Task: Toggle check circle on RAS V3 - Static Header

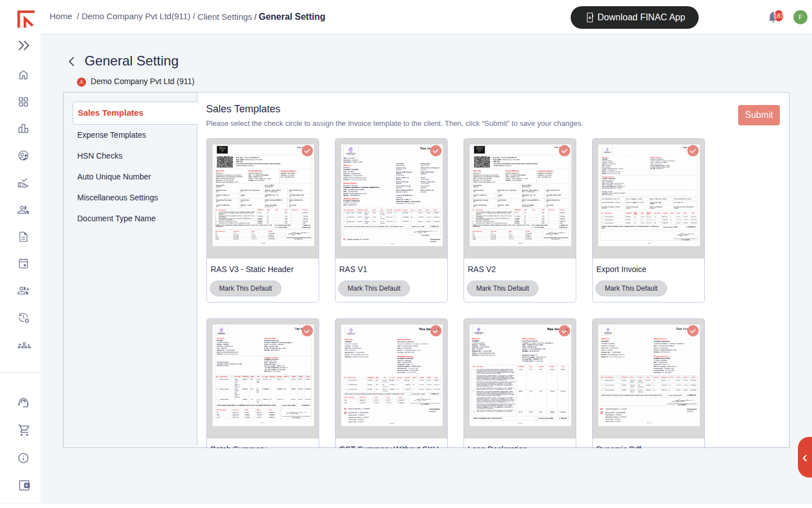Action: coord(307,151)
